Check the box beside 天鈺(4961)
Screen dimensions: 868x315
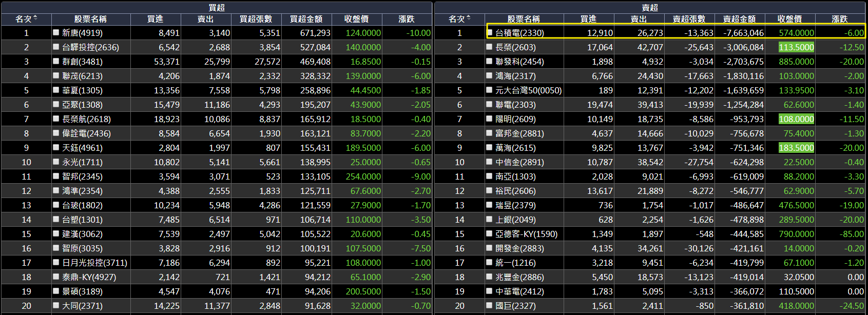(x=56, y=147)
